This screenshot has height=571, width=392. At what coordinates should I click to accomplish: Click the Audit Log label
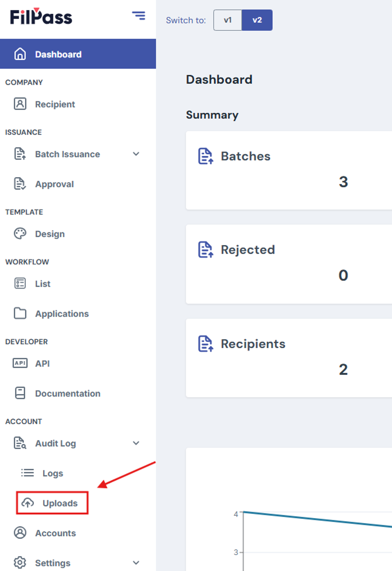point(56,443)
